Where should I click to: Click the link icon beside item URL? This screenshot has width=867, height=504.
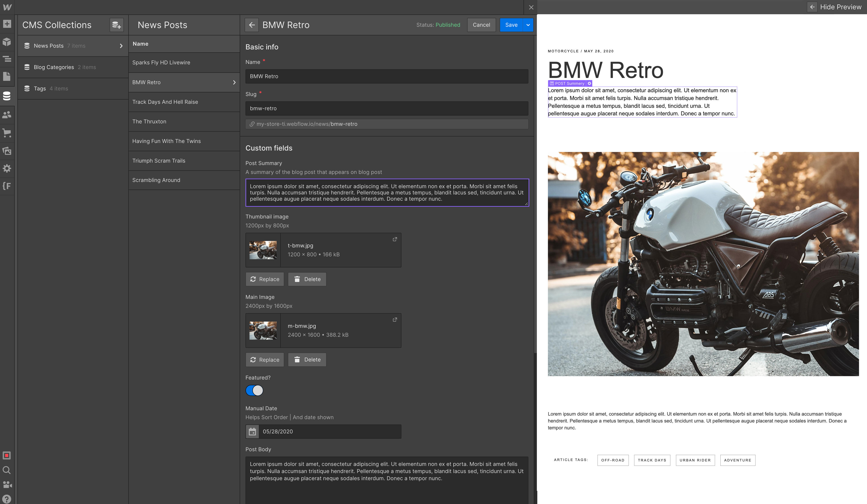click(252, 124)
